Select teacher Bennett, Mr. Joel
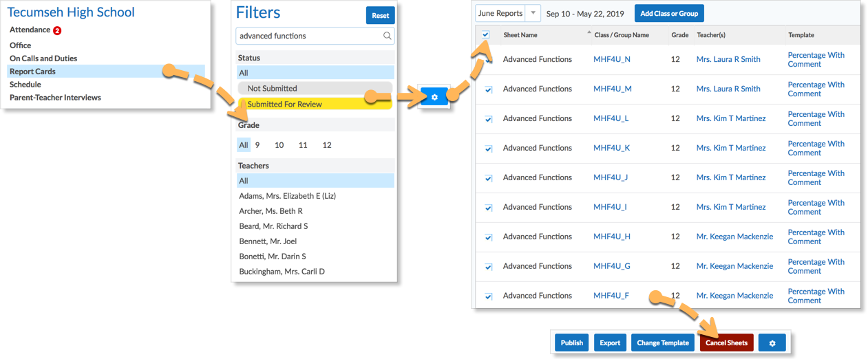868x359 pixels. coord(267,241)
